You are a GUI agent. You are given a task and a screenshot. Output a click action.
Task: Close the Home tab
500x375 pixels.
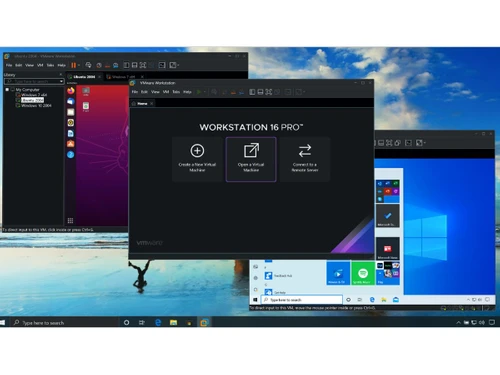coord(152,103)
